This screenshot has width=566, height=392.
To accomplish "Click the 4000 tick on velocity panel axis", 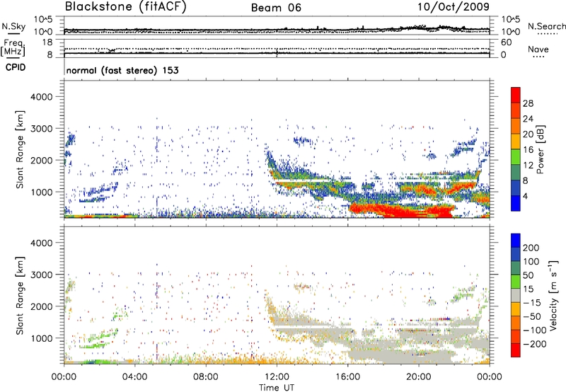I will (41, 243).
